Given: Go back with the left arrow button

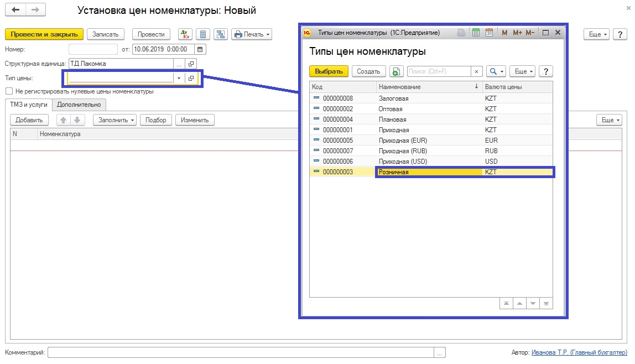Looking at the screenshot, I should [x=15, y=10].
